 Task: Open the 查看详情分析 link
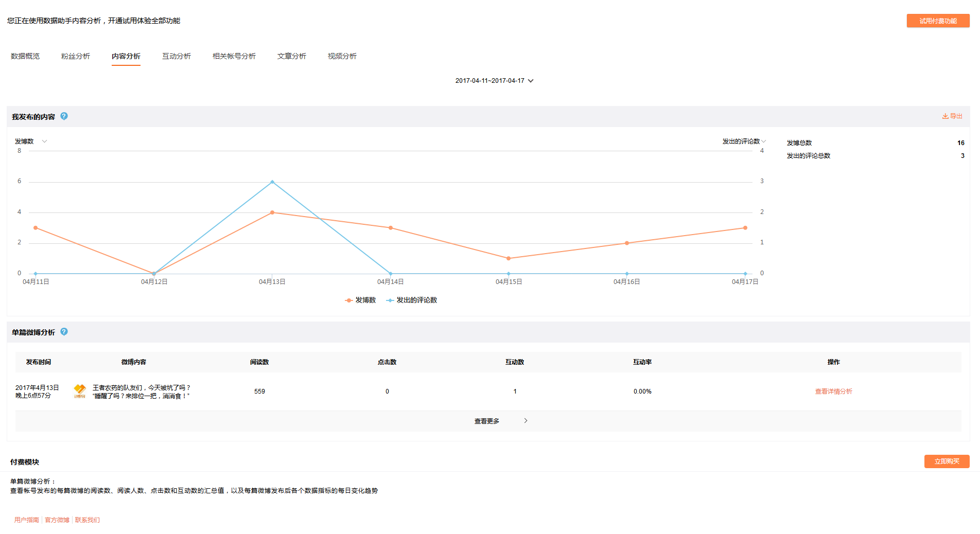833,391
